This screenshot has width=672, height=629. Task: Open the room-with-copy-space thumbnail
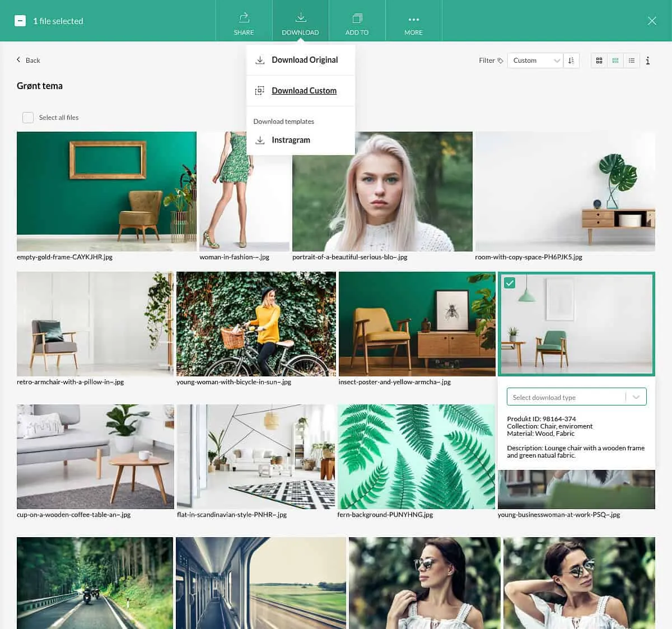click(x=565, y=192)
